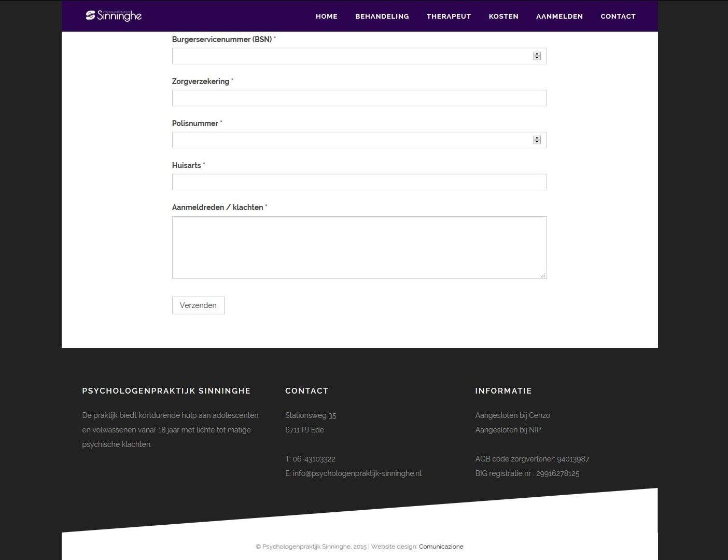
Task: Select KOSTEN in the navigation bar
Action: (503, 16)
